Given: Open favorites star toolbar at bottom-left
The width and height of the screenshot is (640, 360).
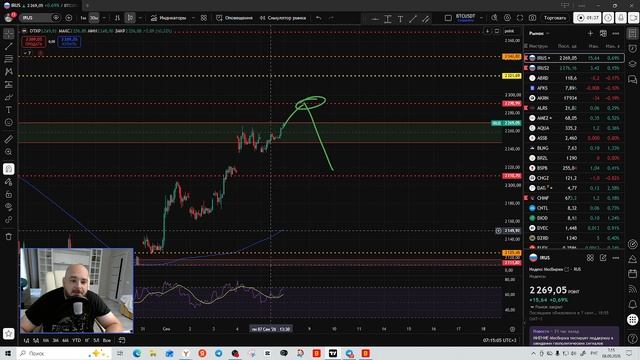Looking at the screenshot, I should point(9,333).
